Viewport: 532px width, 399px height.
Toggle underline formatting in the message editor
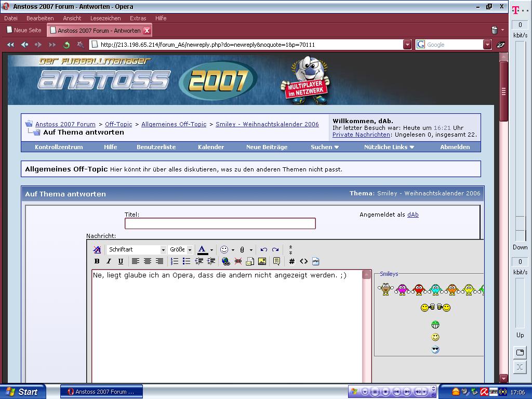click(121, 261)
